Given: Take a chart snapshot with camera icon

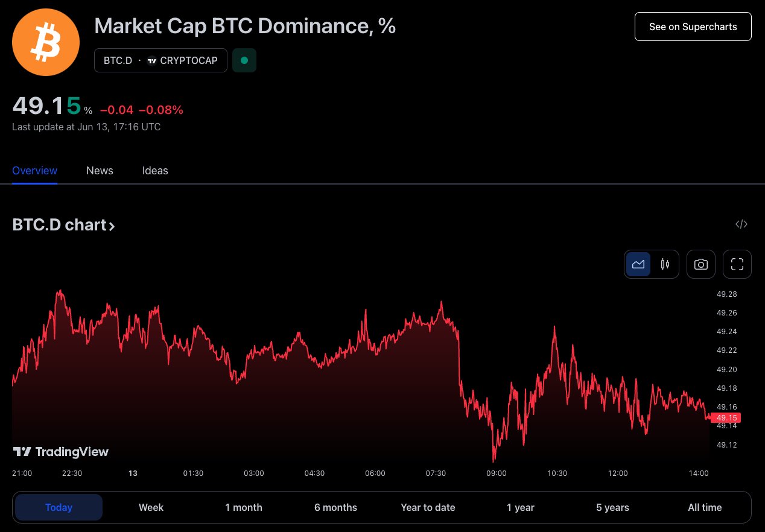Looking at the screenshot, I should pyautogui.click(x=701, y=264).
